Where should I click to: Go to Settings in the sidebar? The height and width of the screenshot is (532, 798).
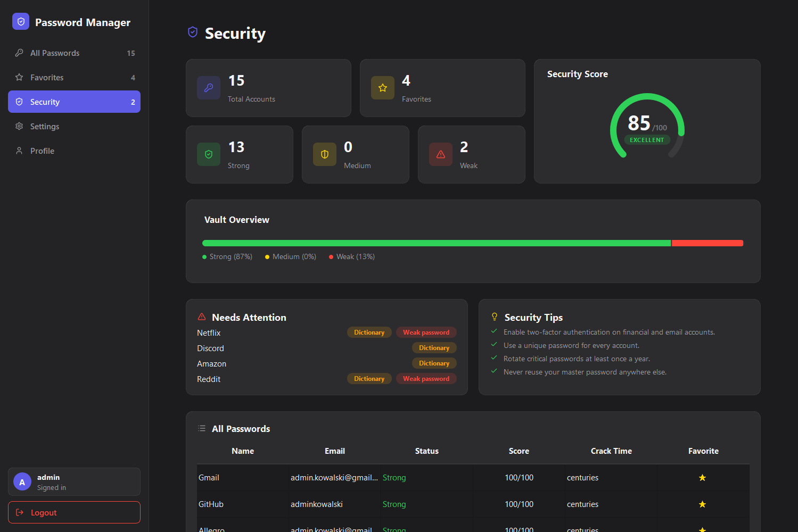coord(74,126)
